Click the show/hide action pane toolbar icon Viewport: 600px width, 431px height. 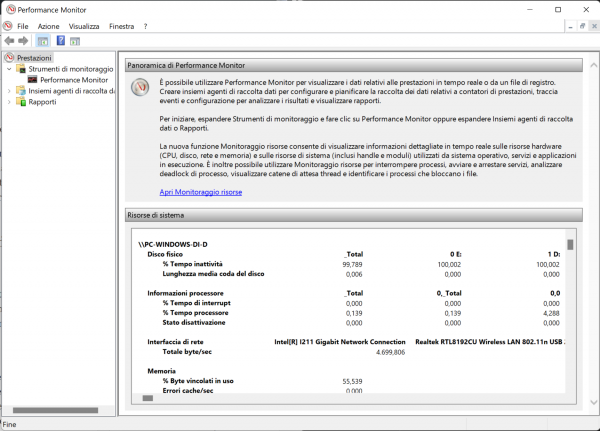(x=76, y=41)
